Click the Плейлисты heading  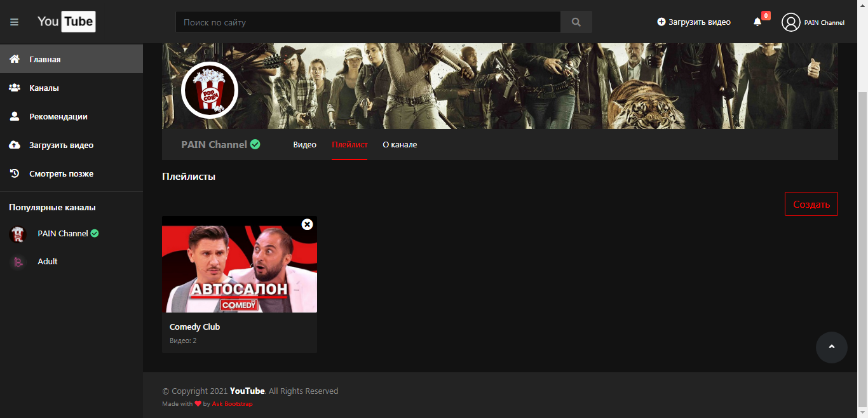point(189,177)
